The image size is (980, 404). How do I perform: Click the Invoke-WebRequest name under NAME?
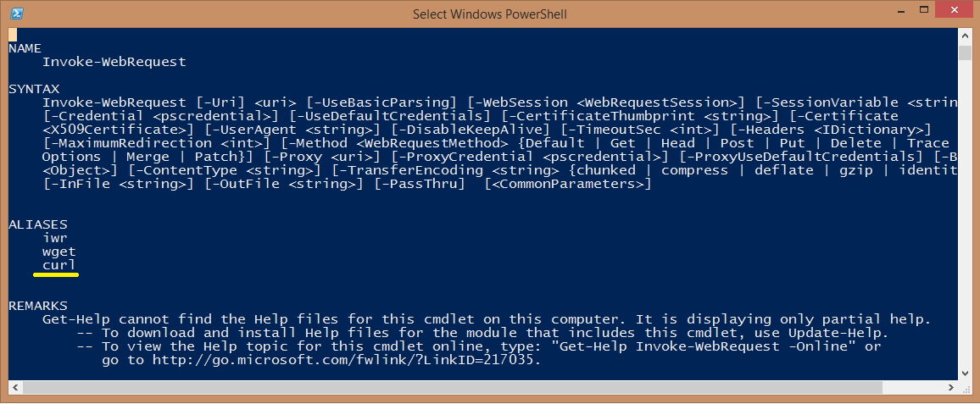[114, 62]
